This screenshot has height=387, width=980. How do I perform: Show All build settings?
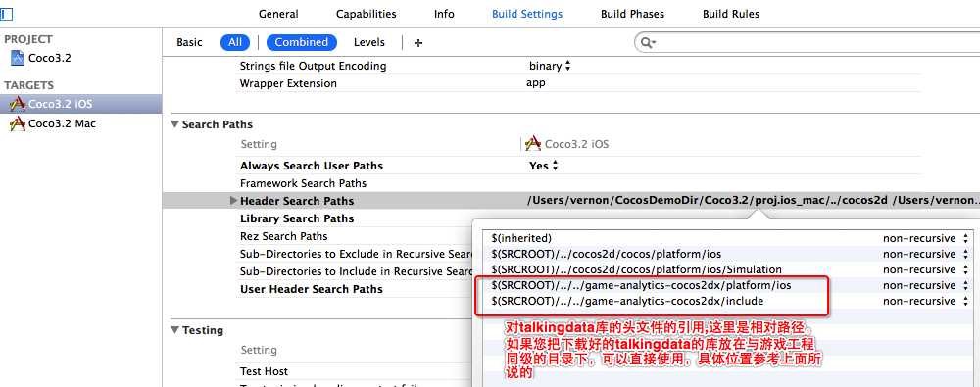[x=235, y=42]
